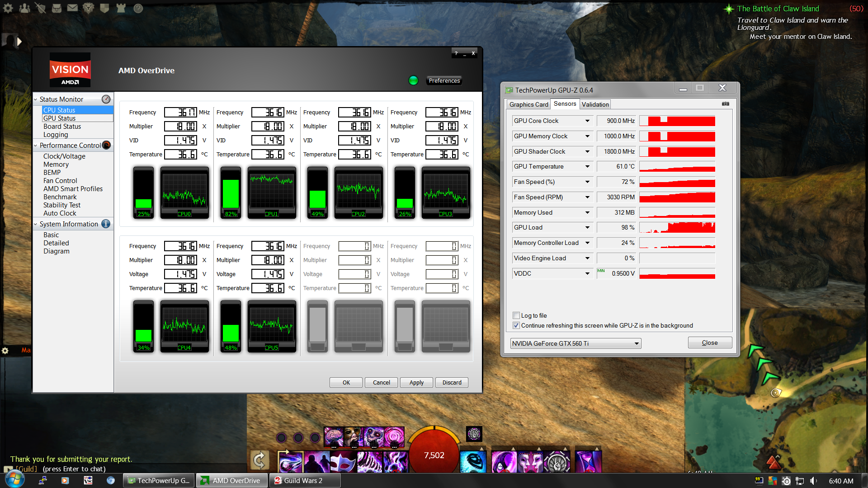This screenshot has width=868, height=488.
Task: Click the GPU-Z screenshot camera icon
Action: 726,104
